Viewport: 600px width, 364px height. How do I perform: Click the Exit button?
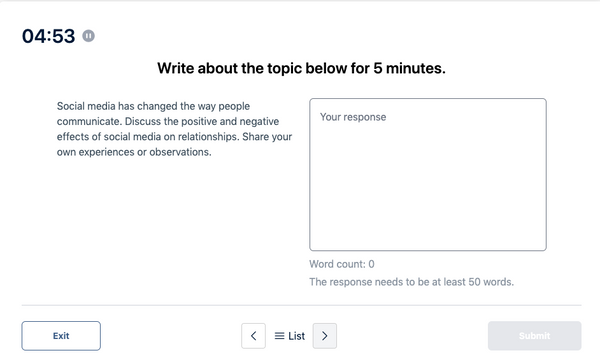coord(61,336)
